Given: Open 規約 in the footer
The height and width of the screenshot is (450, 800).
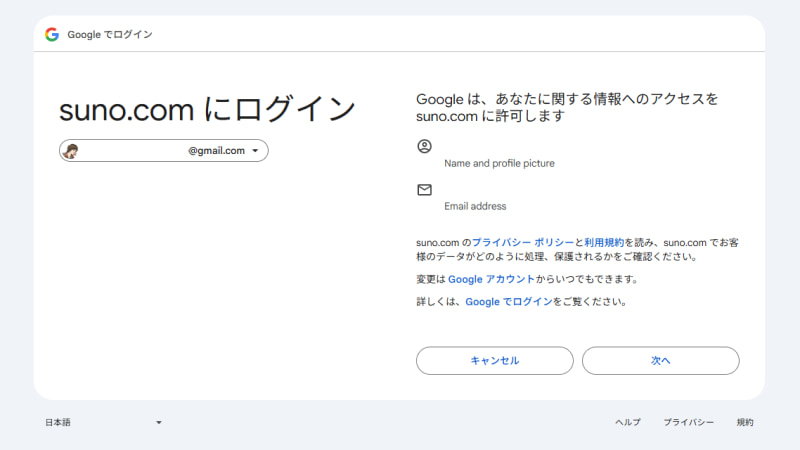Looking at the screenshot, I should point(745,422).
